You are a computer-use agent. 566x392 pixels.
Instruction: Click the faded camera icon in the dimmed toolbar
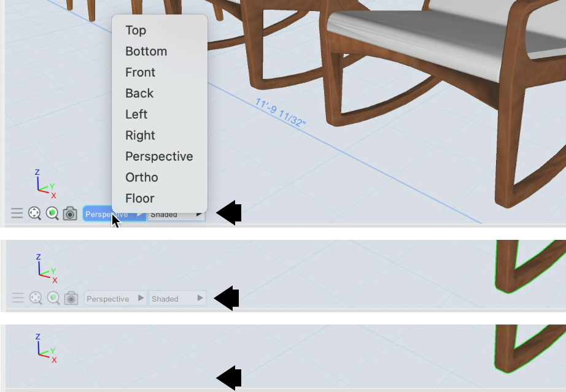click(x=72, y=298)
